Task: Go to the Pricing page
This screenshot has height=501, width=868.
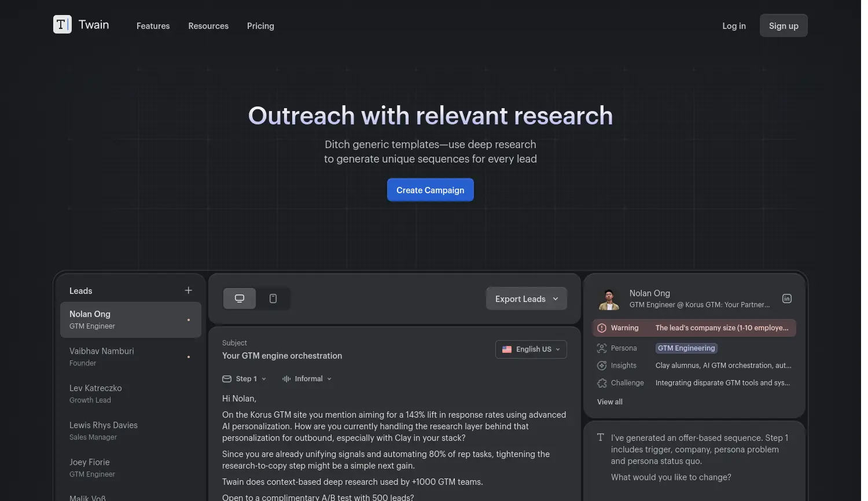Action: coord(260,26)
